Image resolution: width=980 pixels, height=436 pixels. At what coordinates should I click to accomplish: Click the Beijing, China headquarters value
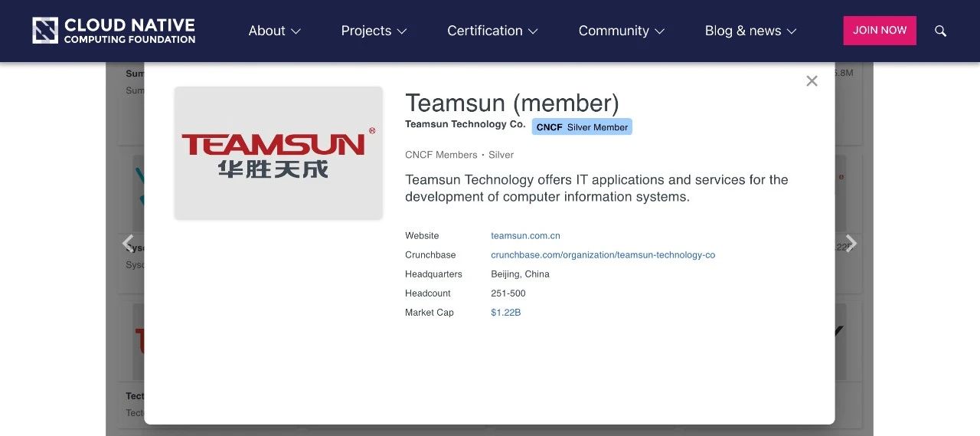point(520,274)
